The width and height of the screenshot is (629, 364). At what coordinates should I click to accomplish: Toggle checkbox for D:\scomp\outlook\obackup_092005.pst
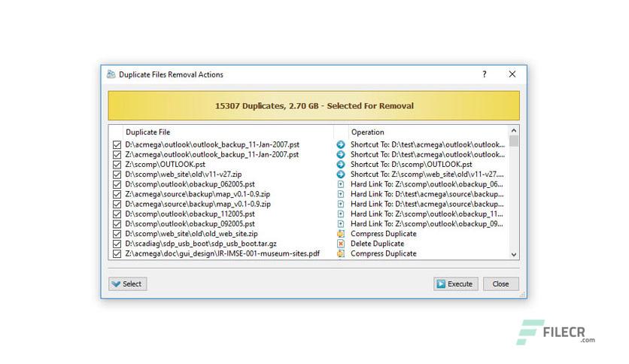click(117, 224)
